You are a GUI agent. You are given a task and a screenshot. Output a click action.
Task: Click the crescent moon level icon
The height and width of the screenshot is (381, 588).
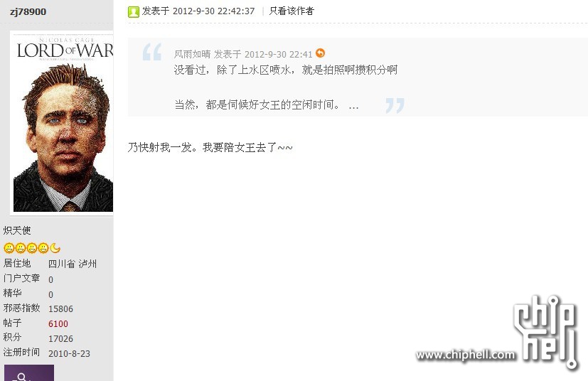coord(55,248)
